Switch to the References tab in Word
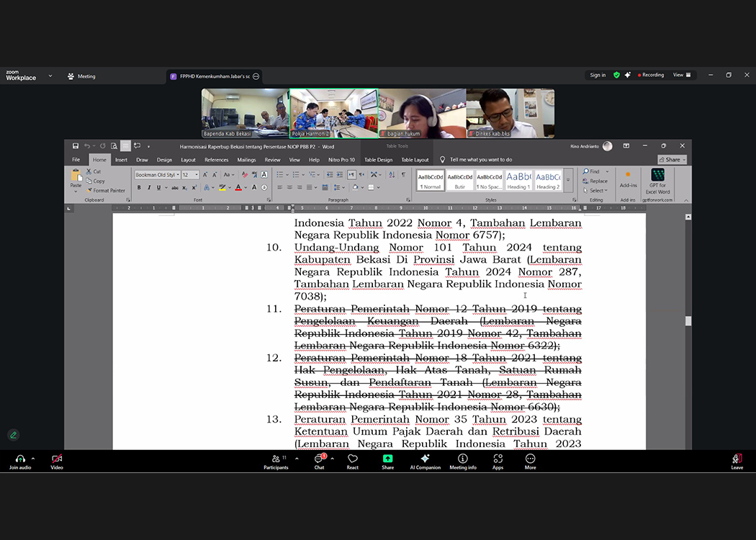Image resolution: width=756 pixels, height=540 pixels. click(x=216, y=160)
